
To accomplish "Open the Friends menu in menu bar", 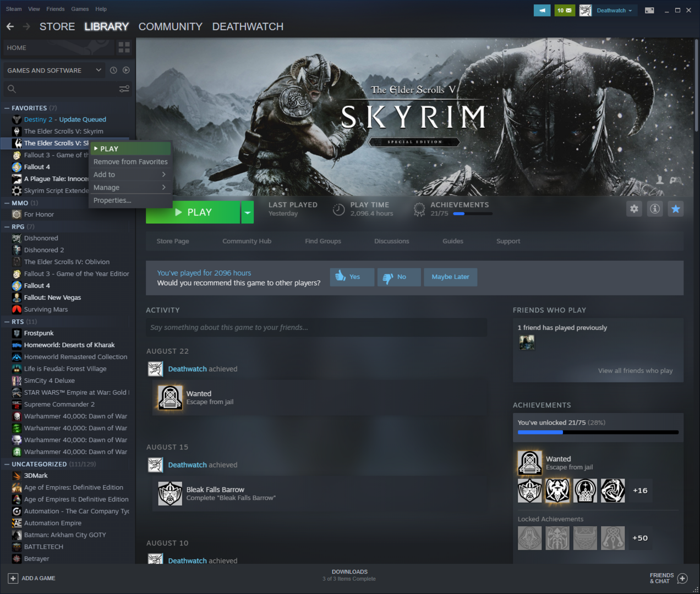I will (x=56, y=9).
